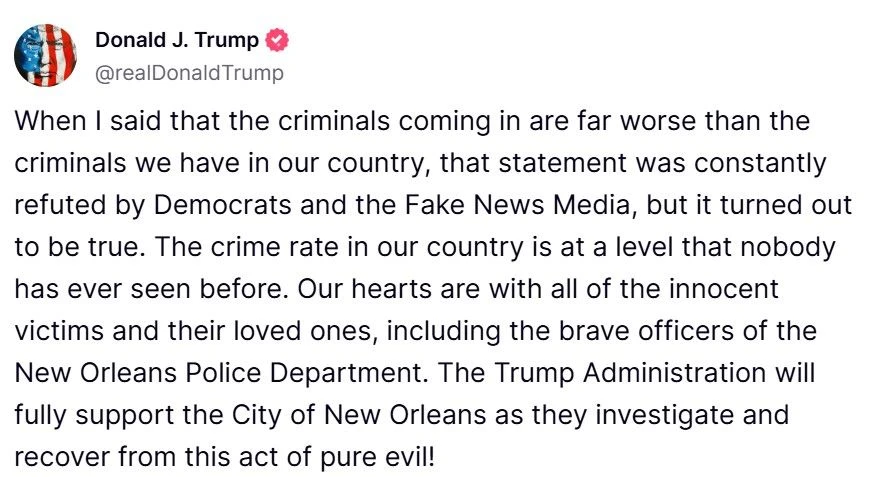
Task: Open the Donald J. Trump display name
Action: coord(177,40)
